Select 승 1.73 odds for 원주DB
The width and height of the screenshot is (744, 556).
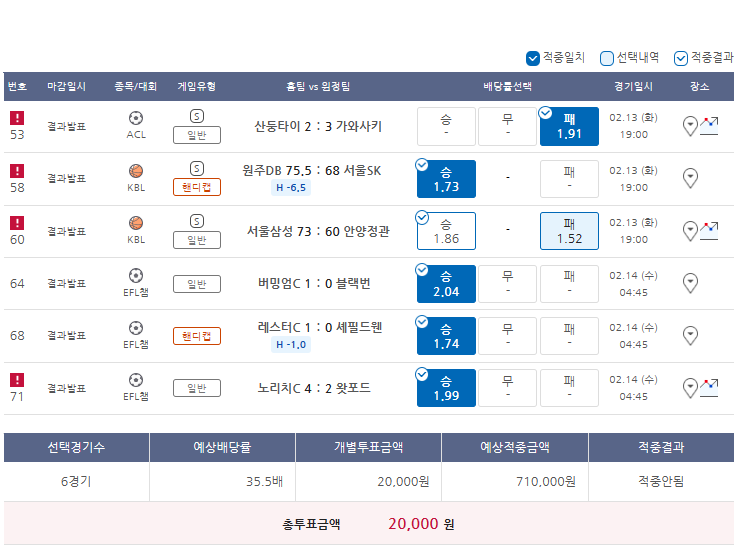click(x=446, y=179)
